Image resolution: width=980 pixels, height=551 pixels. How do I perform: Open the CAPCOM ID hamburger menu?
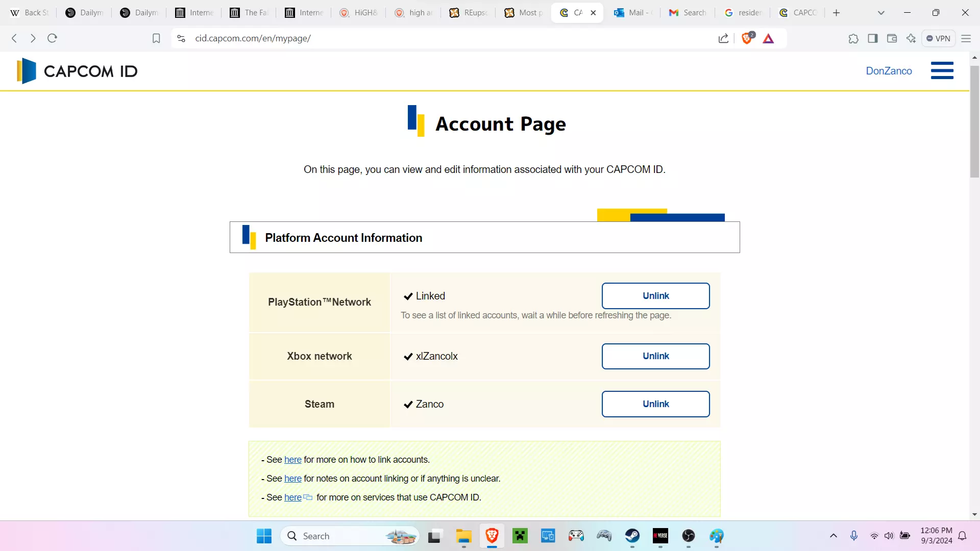click(942, 70)
